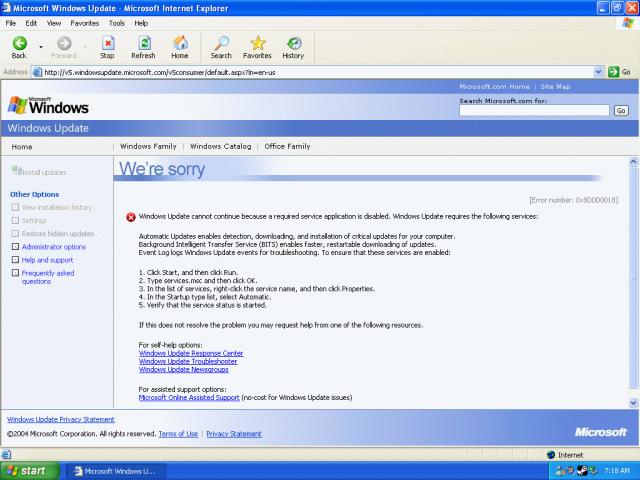This screenshot has height=480, width=640.
Task: Open the Edit menu
Action: (x=31, y=23)
